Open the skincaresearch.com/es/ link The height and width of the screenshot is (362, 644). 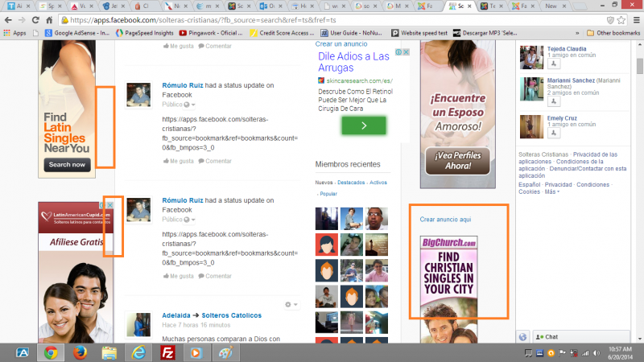pos(359,81)
